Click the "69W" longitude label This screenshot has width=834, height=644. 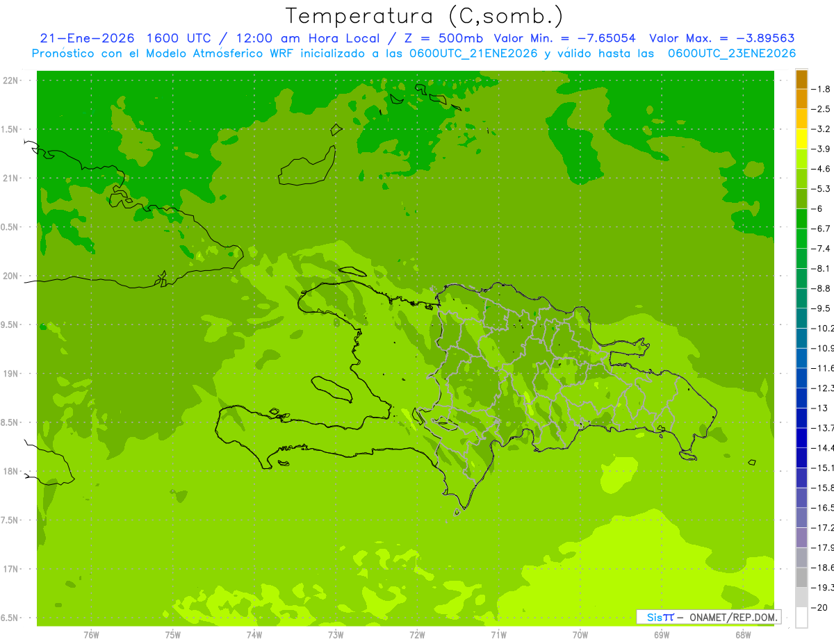tap(662, 634)
